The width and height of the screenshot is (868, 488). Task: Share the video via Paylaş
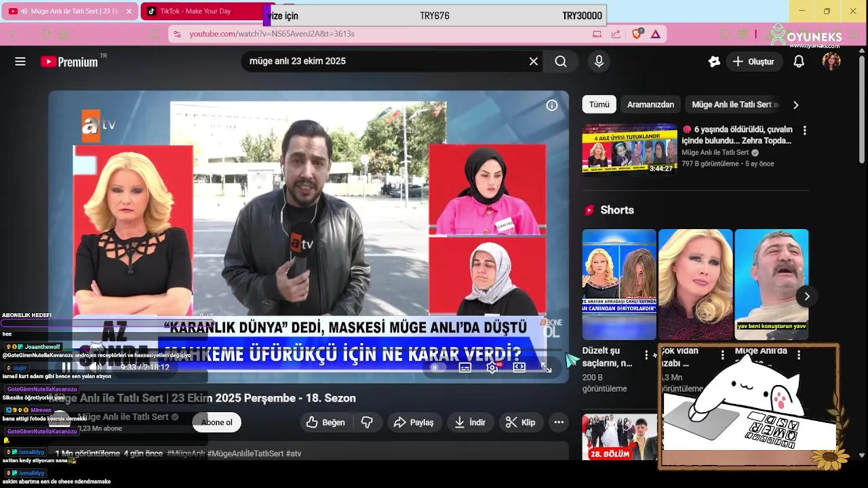pyautogui.click(x=414, y=422)
